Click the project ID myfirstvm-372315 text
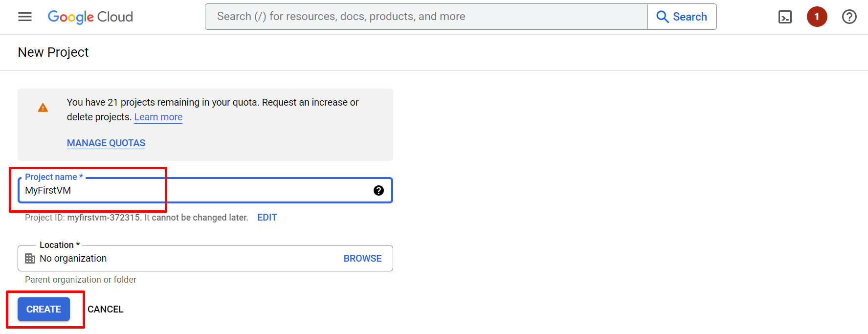Image resolution: width=868 pixels, height=334 pixels. tap(104, 218)
